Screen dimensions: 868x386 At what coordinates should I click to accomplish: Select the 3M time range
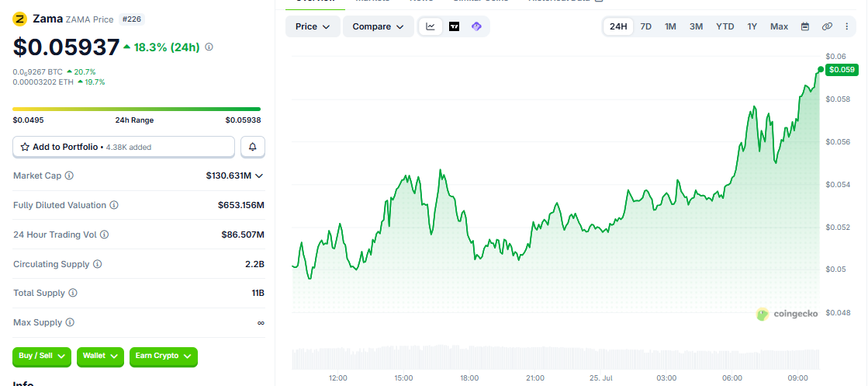point(696,26)
